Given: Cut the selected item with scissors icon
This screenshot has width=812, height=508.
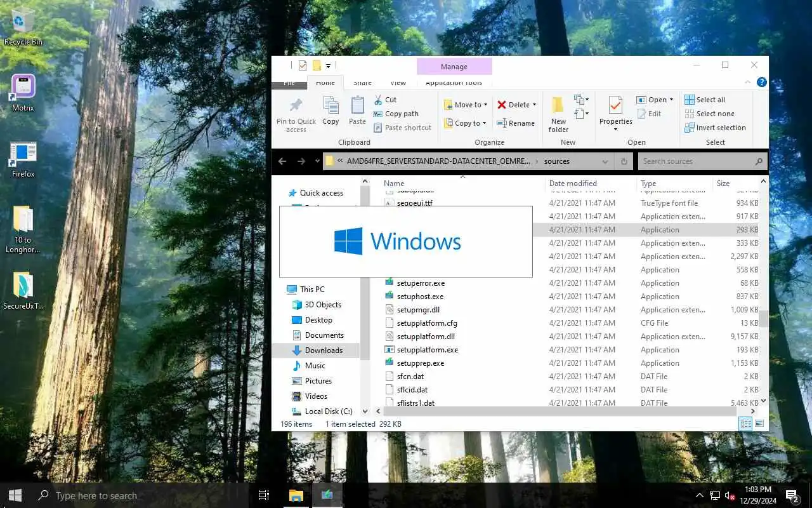Looking at the screenshot, I should click(x=378, y=100).
